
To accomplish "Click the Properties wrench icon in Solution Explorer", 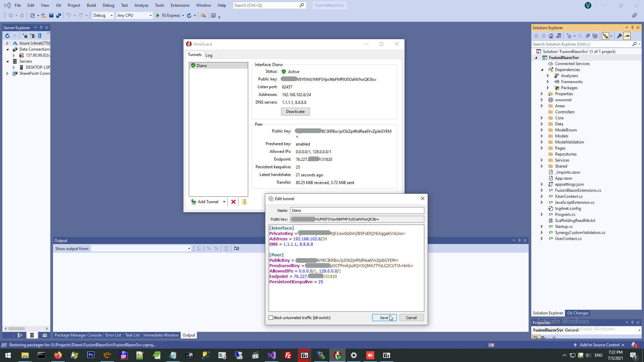I will tap(619, 36).
